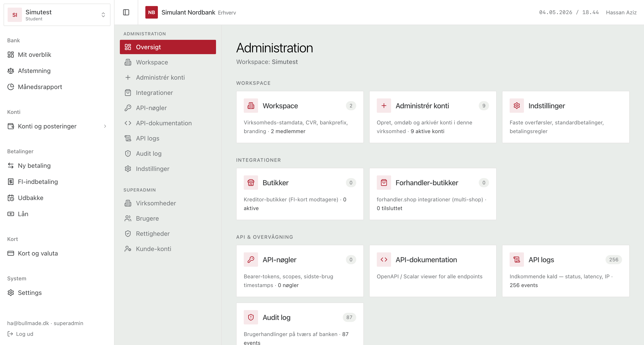Image resolution: width=644 pixels, height=345 pixels.
Task: Open the Workspace card
Action: coord(300,117)
